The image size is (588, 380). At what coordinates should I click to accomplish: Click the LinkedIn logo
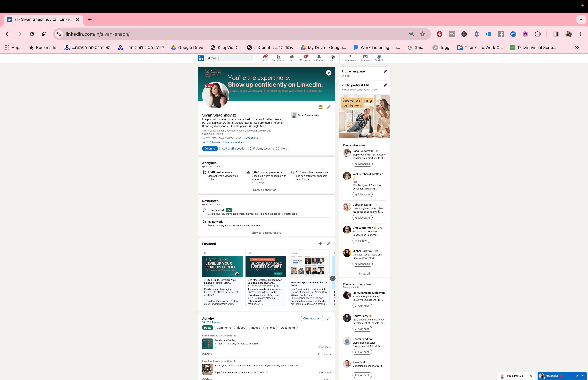tap(201, 58)
